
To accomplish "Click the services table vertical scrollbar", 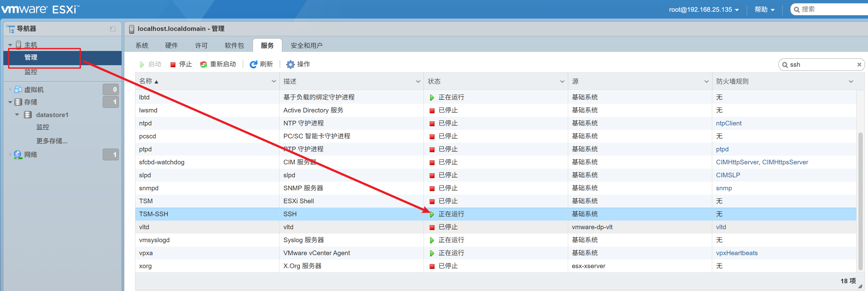I will (x=860, y=201).
